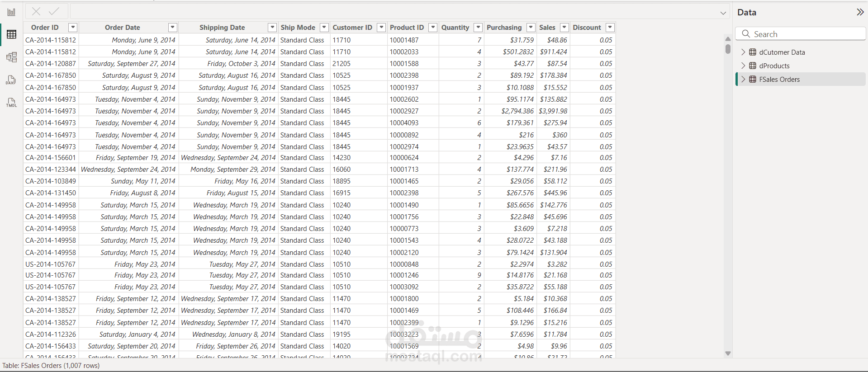Open Shipping Date filter dropdown
Viewport: 868px width, 372px height.
(x=272, y=28)
